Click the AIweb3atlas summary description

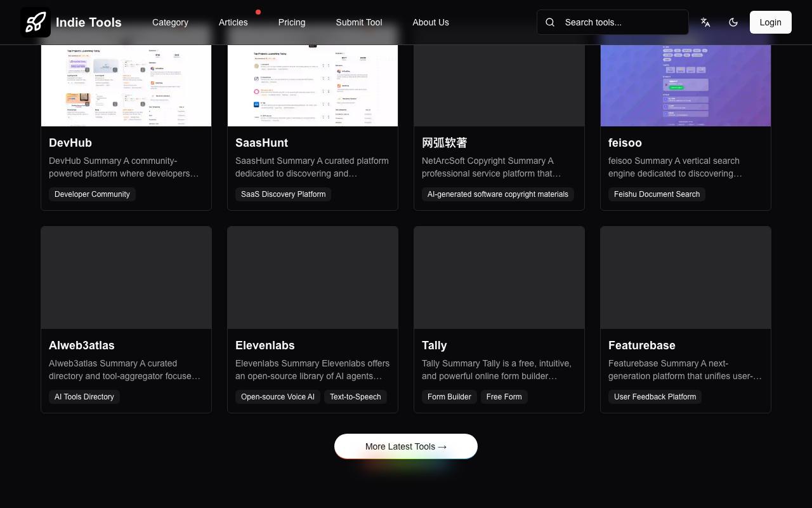[x=126, y=370]
